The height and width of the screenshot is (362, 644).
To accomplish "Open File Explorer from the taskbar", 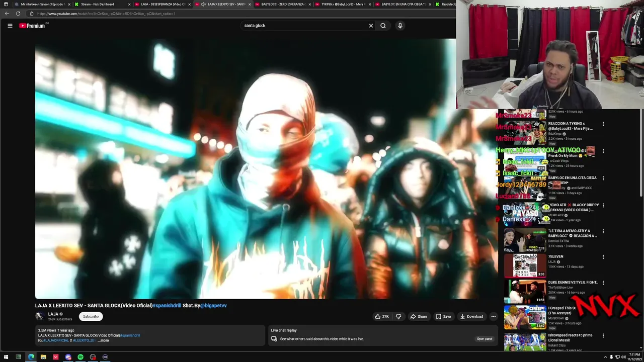I will pyautogui.click(x=43, y=357).
